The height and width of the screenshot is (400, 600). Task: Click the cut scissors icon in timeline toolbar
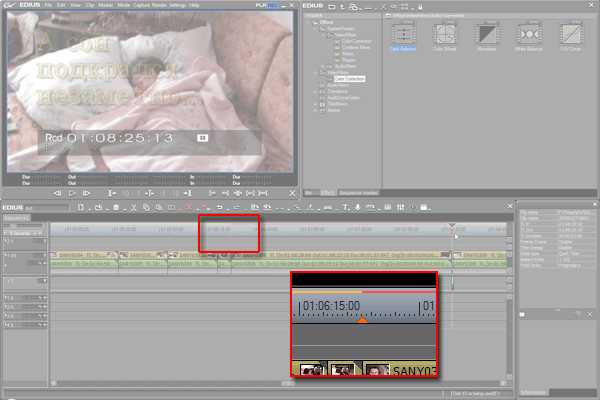click(134, 207)
